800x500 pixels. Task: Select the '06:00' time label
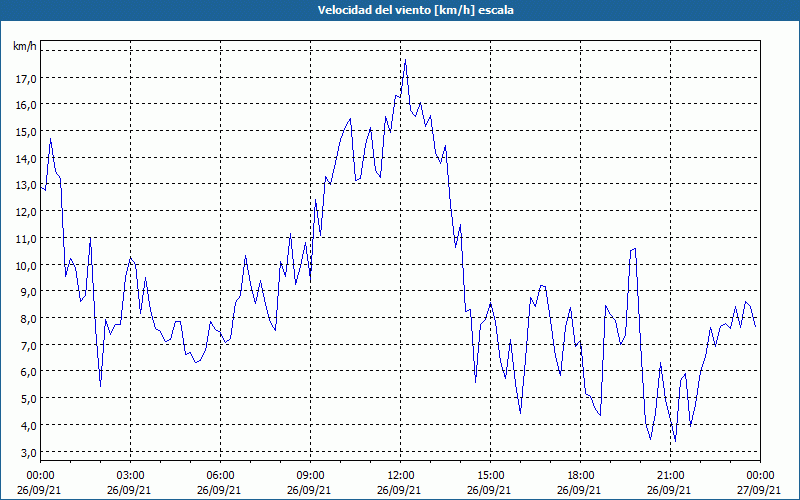[220, 476]
